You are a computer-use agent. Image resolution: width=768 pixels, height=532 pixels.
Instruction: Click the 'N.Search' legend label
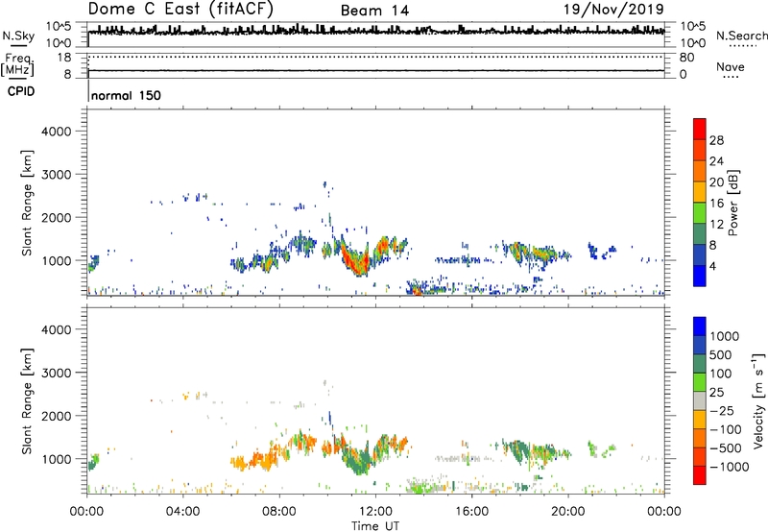click(742, 36)
